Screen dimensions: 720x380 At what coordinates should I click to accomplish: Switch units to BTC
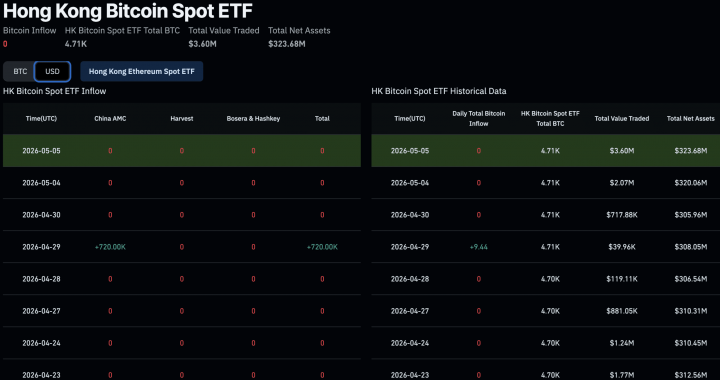[x=20, y=72]
